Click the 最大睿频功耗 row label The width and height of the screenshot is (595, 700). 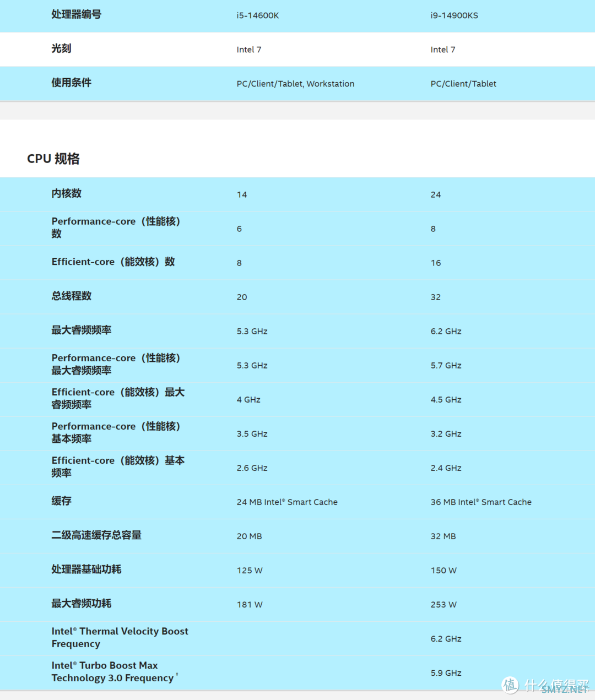tap(82, 603)
